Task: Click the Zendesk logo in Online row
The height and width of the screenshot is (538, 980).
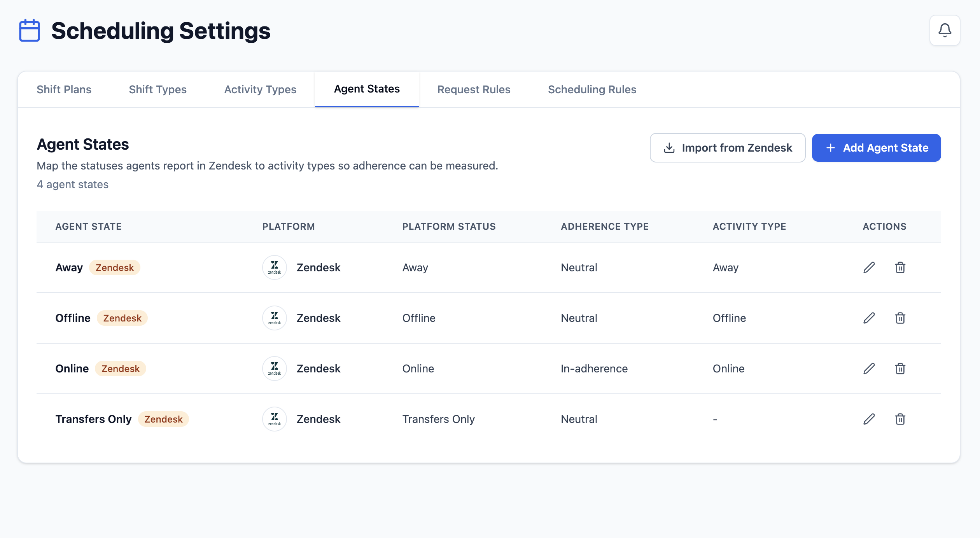Action: point(275,369)
